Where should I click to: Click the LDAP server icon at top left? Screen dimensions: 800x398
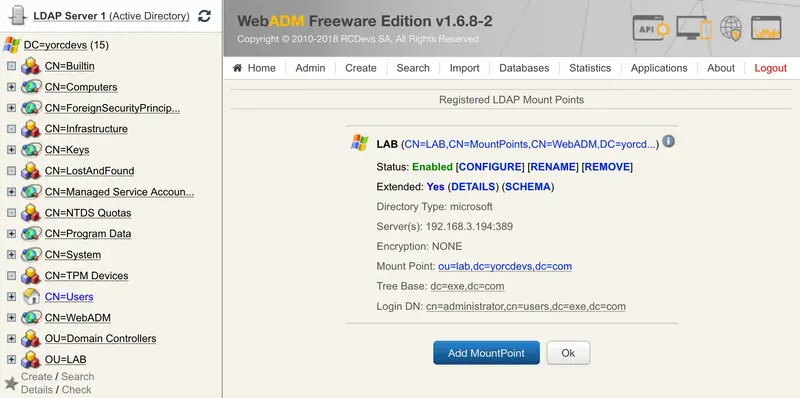pyautogui.click(x=17, y=16)
